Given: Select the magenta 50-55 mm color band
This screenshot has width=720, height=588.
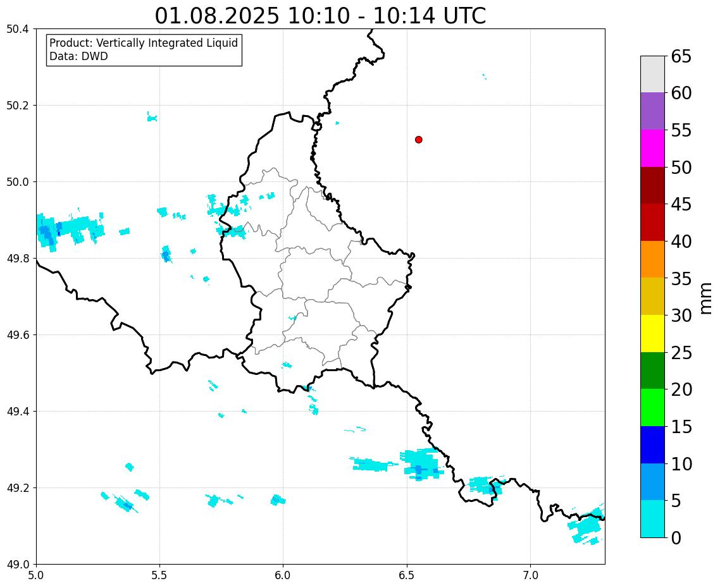Looking at the screenshot, I should coord(652,148).
